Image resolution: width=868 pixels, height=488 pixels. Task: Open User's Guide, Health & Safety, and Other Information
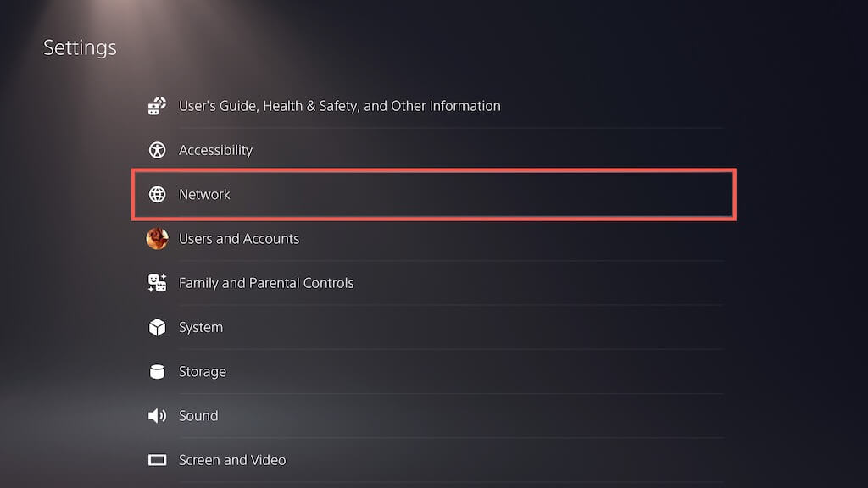pos(339,106)
